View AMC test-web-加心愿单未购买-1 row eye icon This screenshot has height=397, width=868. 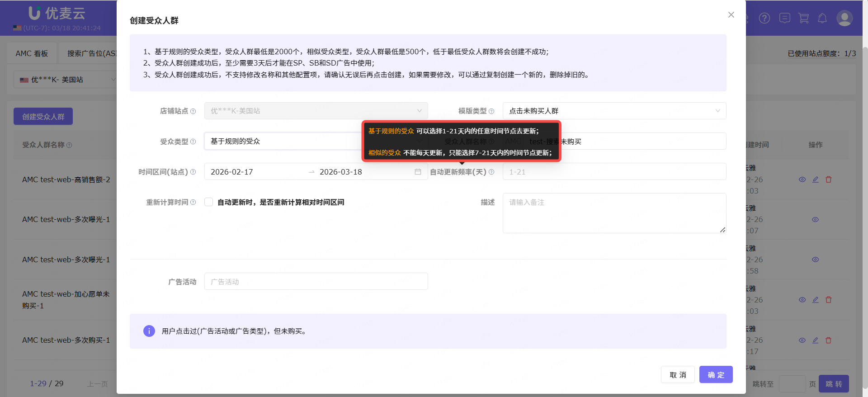click(802, 300)
